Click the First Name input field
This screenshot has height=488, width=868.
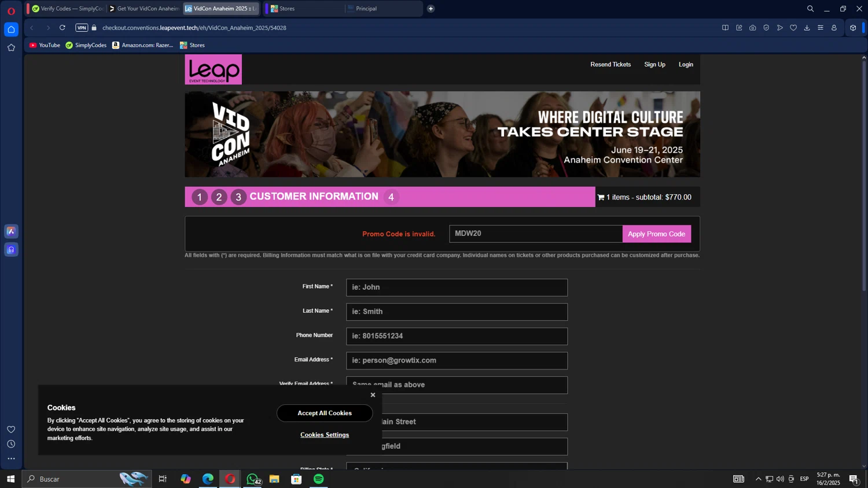click(457, 287)
